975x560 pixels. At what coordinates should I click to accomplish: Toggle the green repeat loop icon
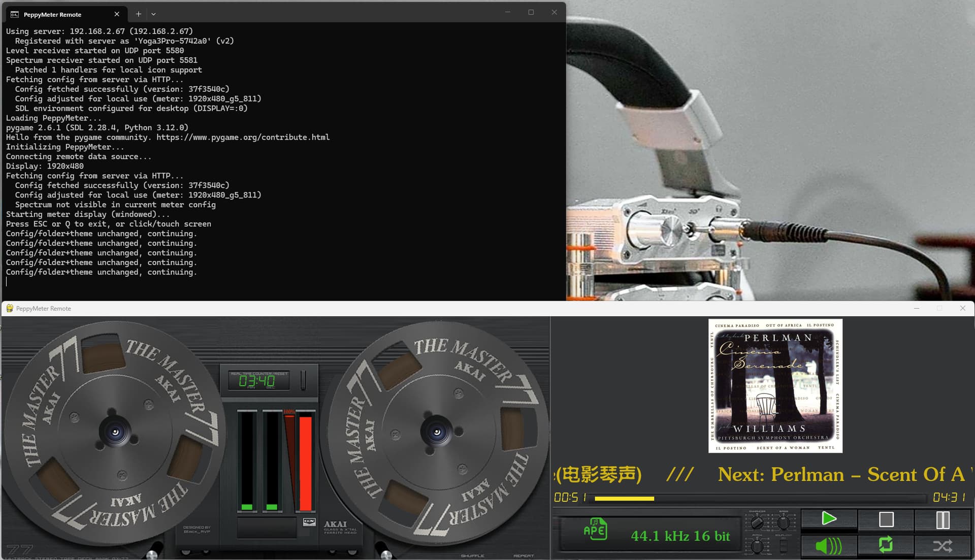click(886, 545)
